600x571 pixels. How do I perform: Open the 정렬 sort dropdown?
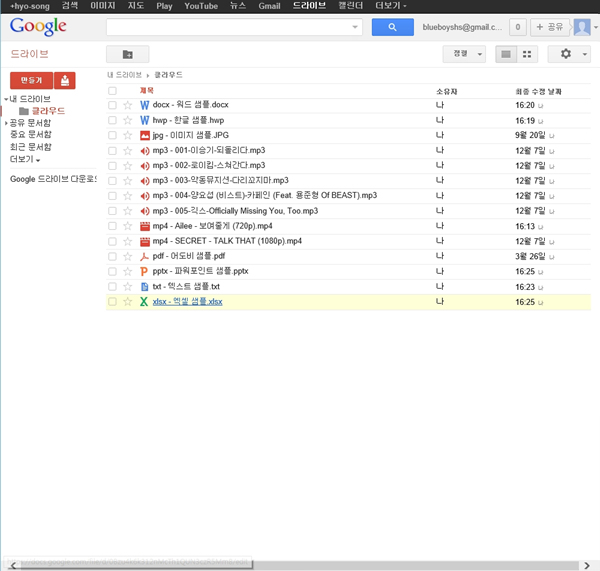(x=465, y=54)
